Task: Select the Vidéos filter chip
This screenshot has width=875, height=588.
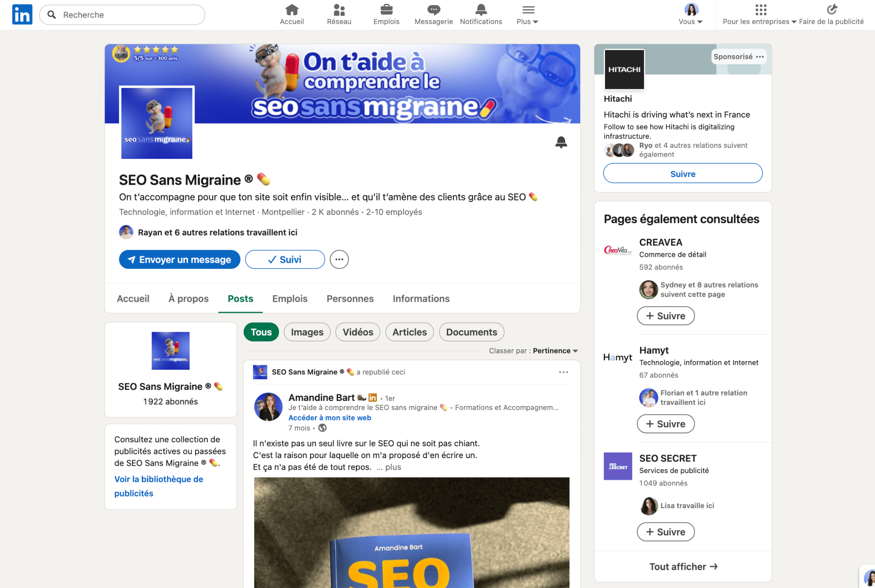Action: (358, 332)
